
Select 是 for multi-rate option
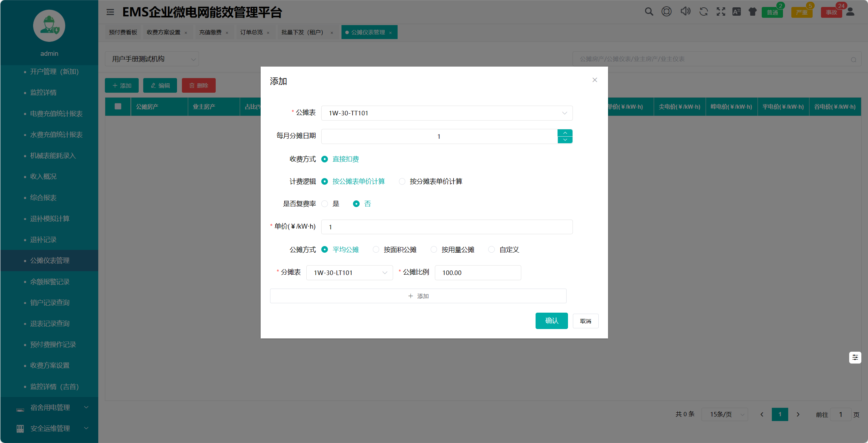pyautogui.click(x=325, y=204)
